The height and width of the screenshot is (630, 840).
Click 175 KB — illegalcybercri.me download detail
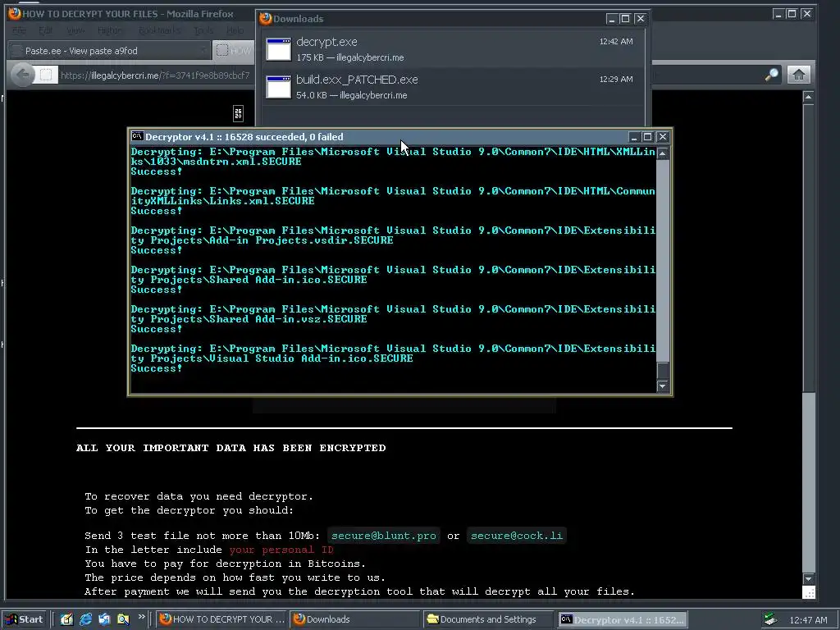pyautogui.click(x=349, y=57)
